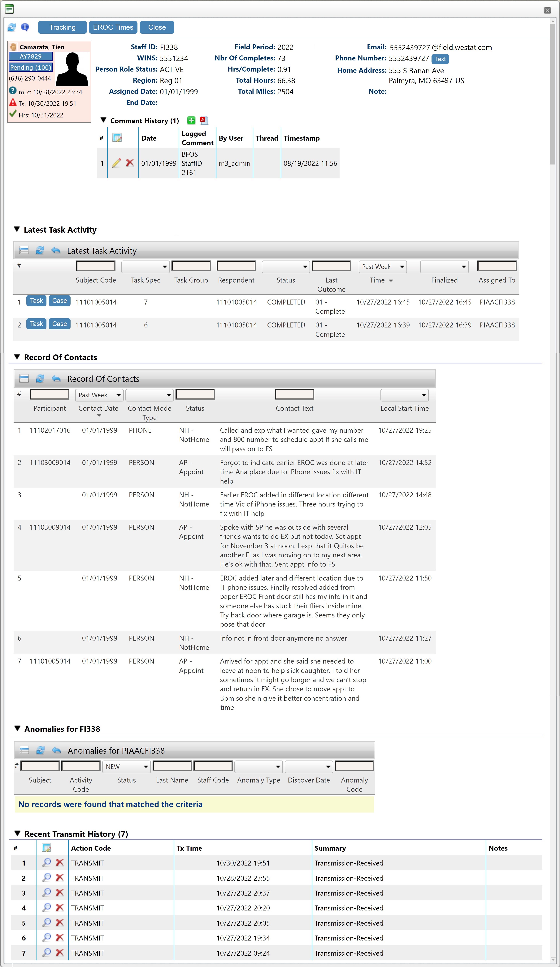This screenshot has width=560, height=969.
Task: Delete the 10/27/2022 20:37 transmission record
Action: click(60, 893)
